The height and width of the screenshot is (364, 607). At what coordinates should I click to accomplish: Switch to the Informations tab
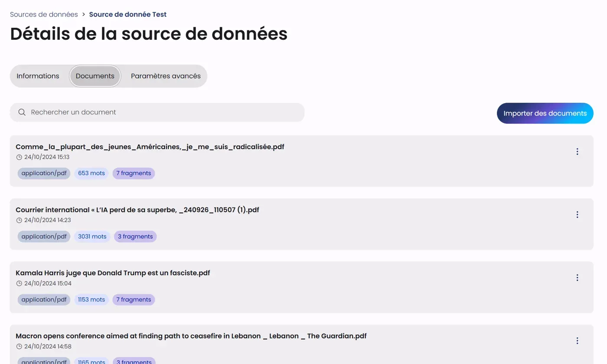point(38,76)
